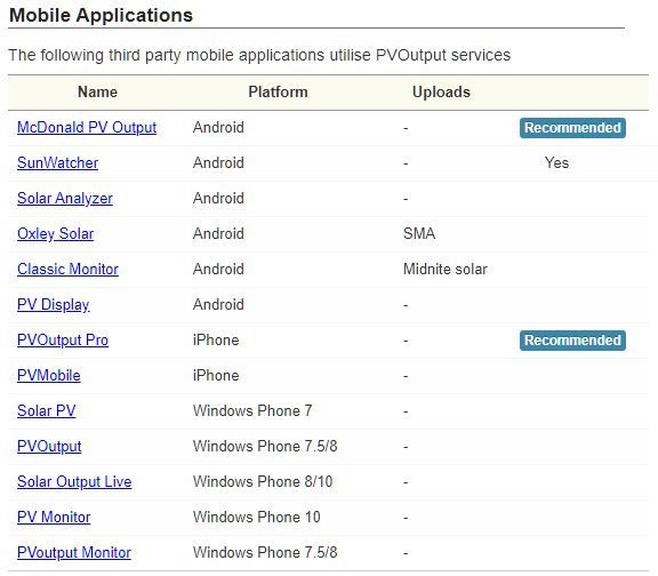The width and height of the screenshot is (658, 576).
Task: Open the McDonald PV Output link
Action: point(87,128)
